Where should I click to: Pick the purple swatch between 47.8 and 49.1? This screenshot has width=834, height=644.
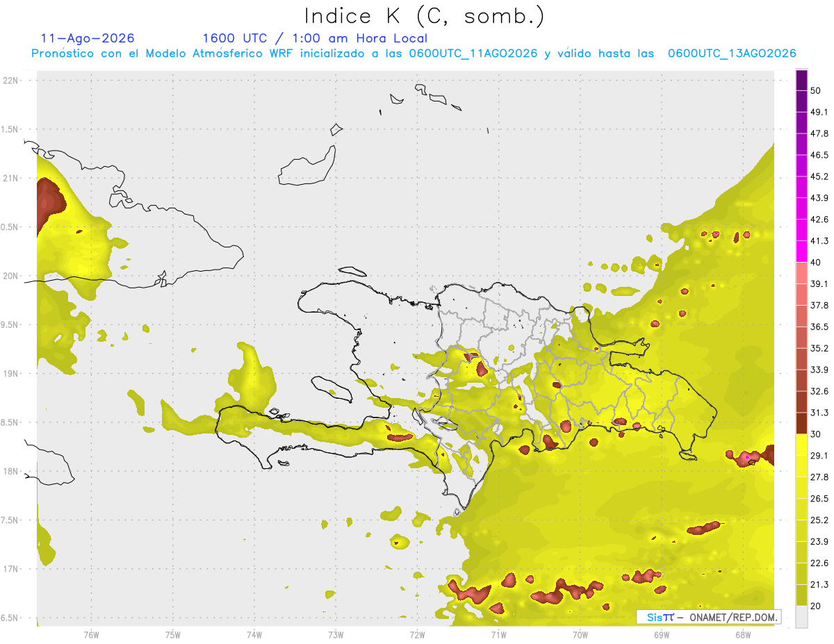click(x=801, y=123)
